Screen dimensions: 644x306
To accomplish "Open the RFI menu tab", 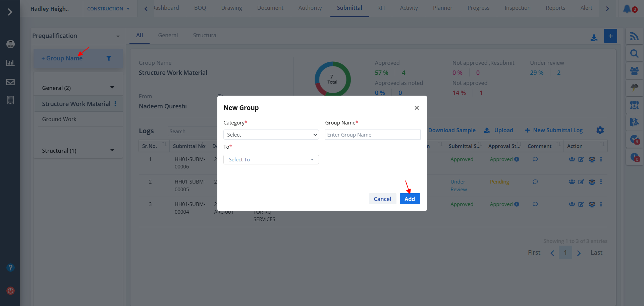I will point(381,8).
